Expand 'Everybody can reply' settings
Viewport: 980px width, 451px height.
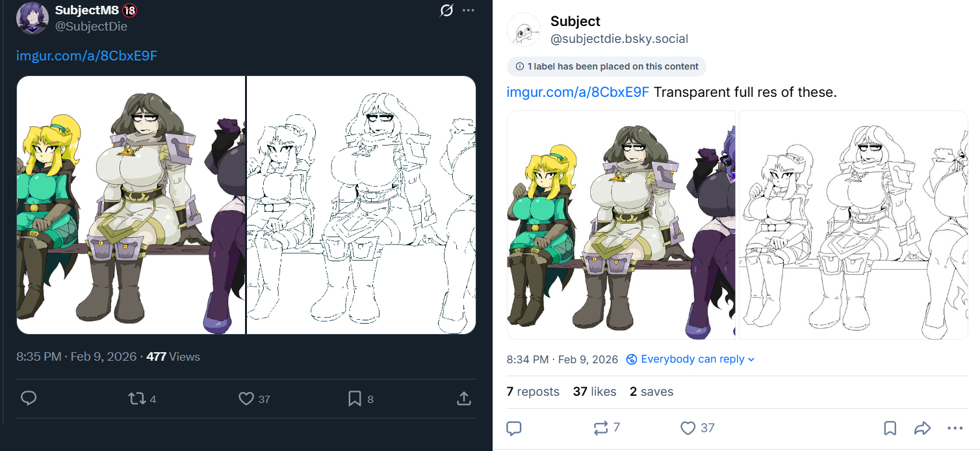point(691,359)
